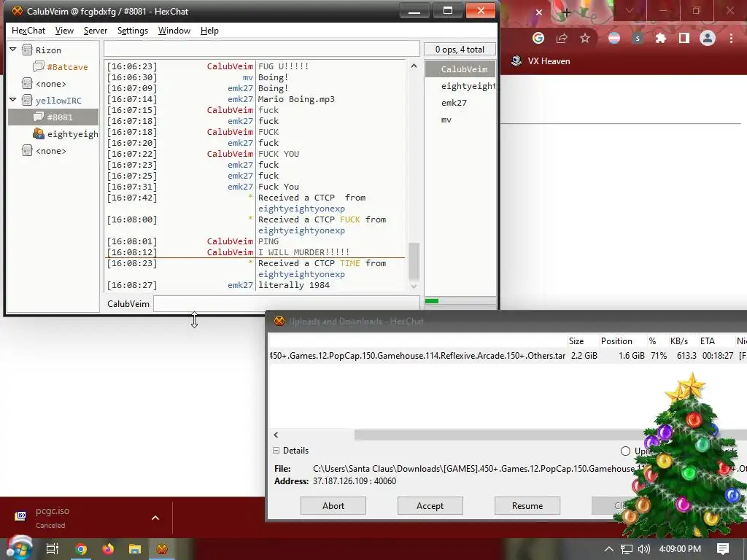Open the View menu in HexChat
747x560 pixels.
point(64,31)
